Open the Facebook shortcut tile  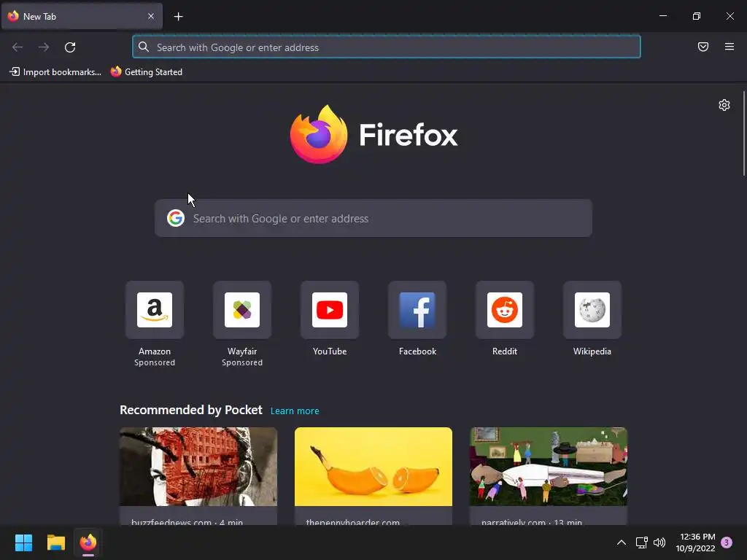tap(417, 310)
